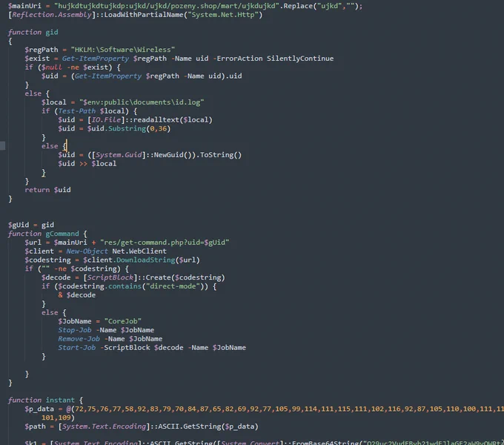Click the "CoreJob" string value

pyautogui.click(x=123, y=321)
